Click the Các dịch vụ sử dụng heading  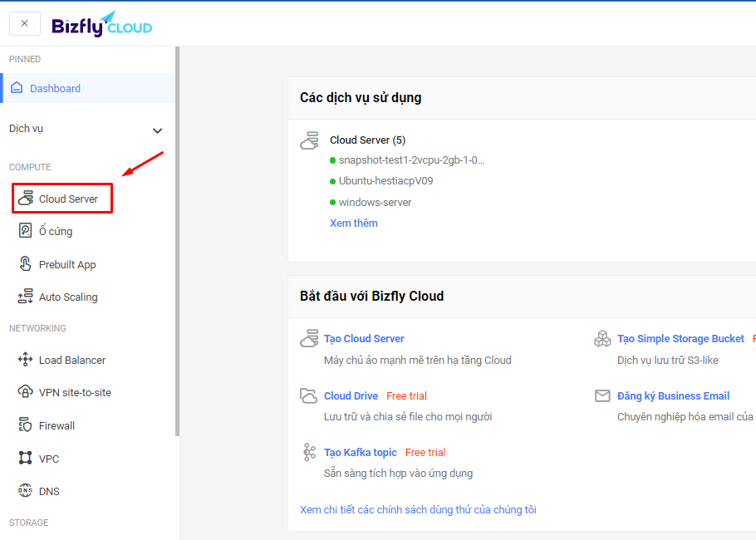[361, 98]
